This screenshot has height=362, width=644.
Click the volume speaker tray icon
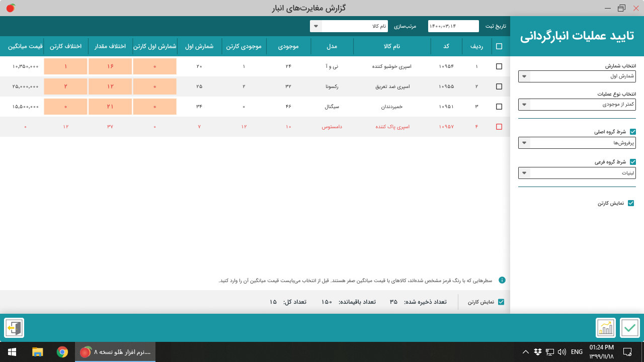click(562, 352)
